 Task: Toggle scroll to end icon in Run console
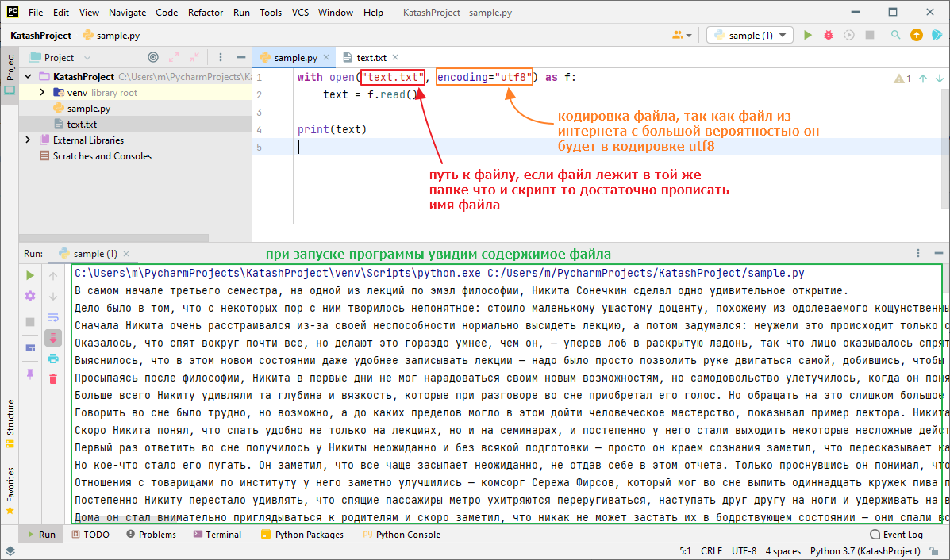pyautogui.click(x=53, y=338)
